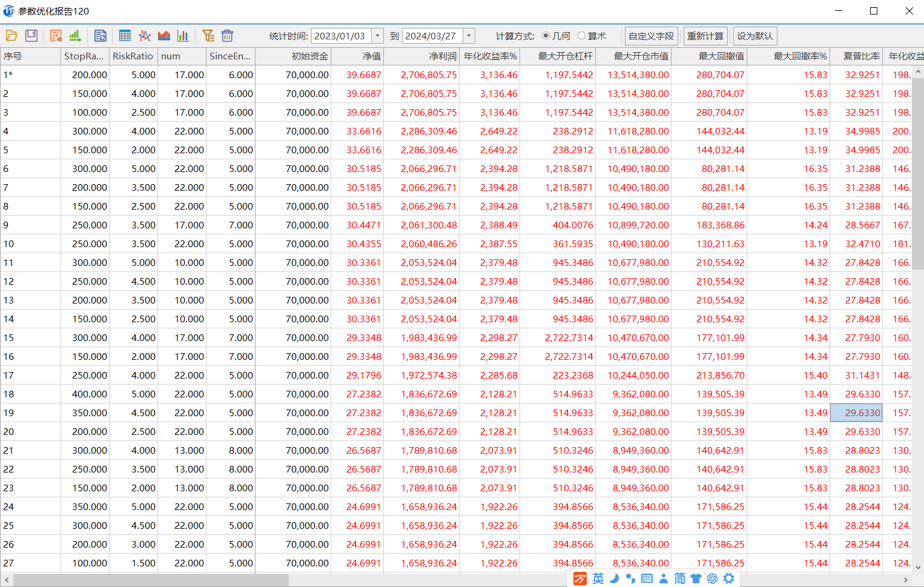Viewport: 924px width, 587px height.
Task: Expand the end date 2024/03/27 dropdown
Action: click(469, 36)
